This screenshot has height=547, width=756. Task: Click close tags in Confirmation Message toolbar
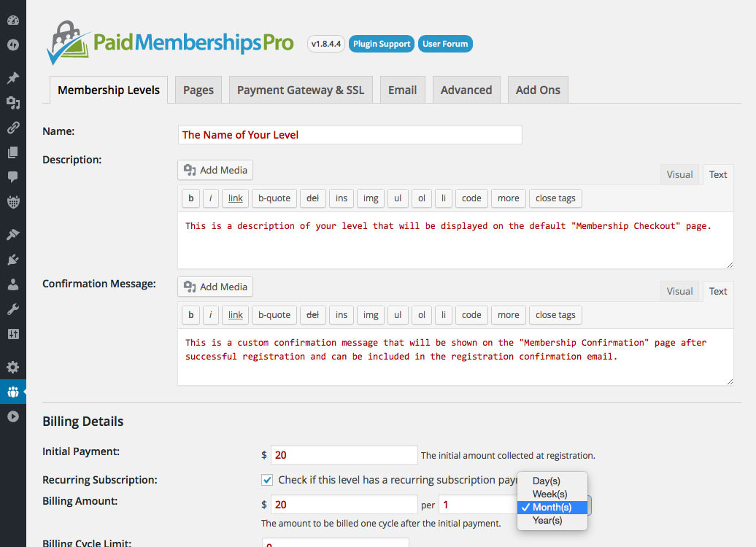point(555,314)
